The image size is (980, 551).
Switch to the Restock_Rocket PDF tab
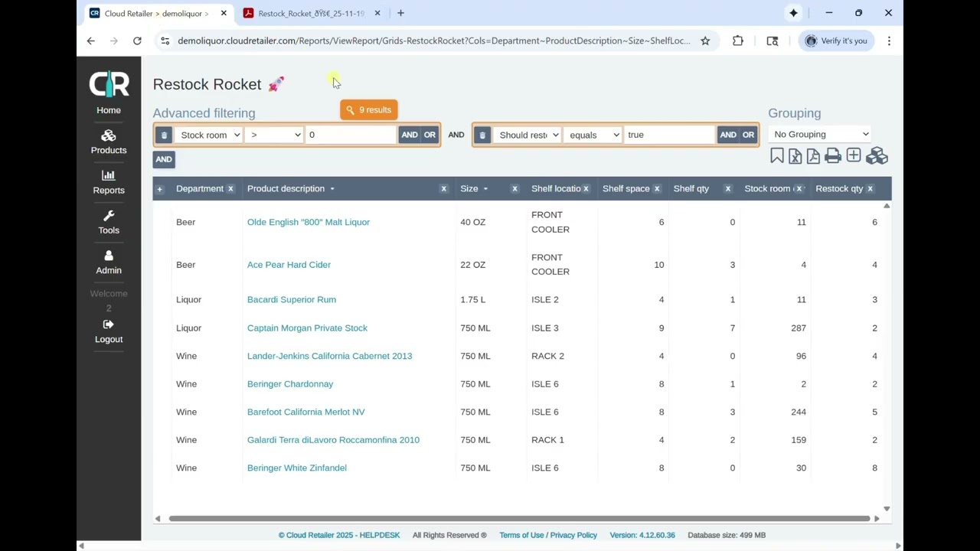click(312, 13)
